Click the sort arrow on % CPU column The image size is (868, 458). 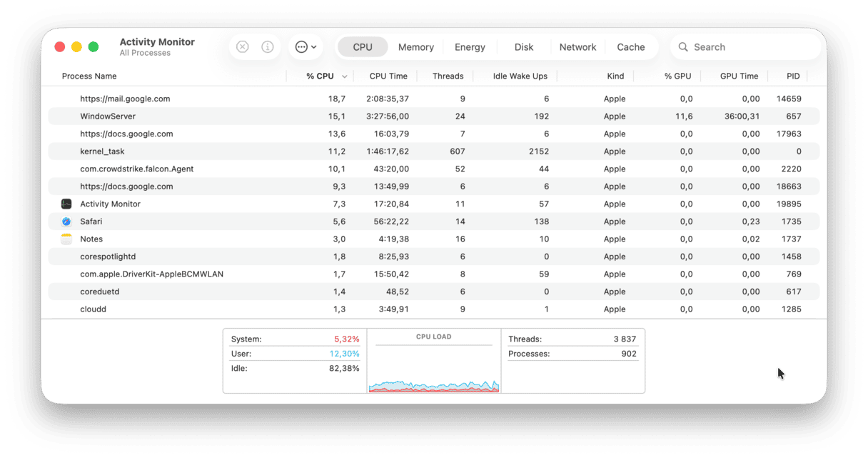tap(345, 76)
